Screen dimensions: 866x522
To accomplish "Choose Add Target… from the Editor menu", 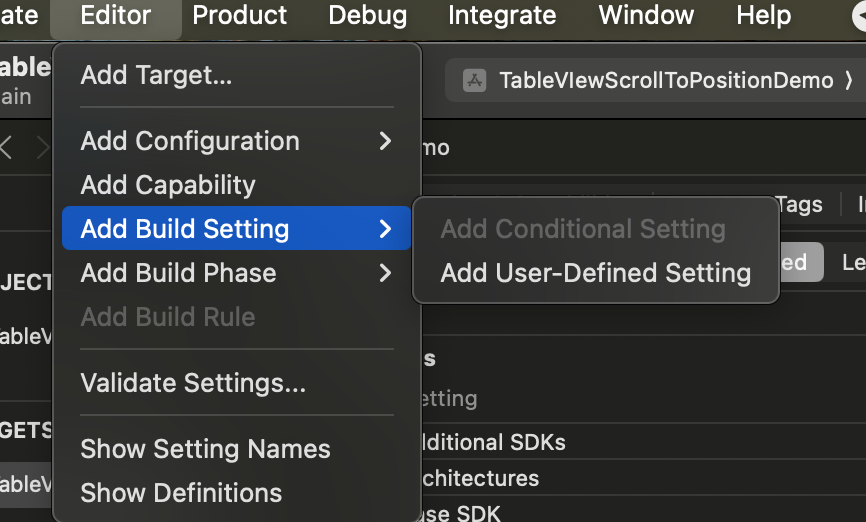I will coord(156,75).
